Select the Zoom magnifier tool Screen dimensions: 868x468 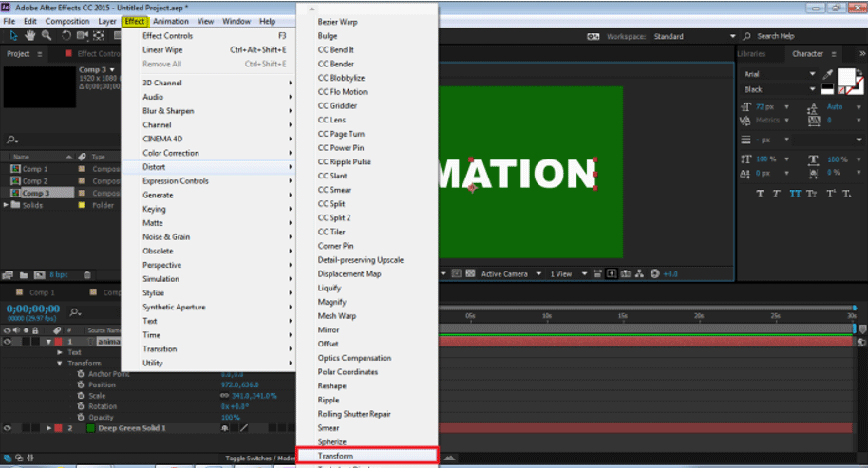pyautogui.click(x=45, y=36)
